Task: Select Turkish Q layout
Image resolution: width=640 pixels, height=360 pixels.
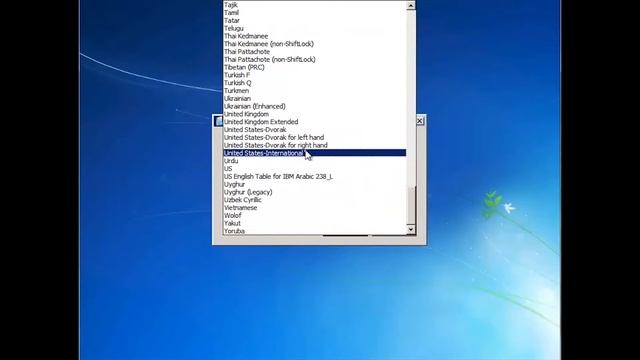Action: tap(315, 82)
